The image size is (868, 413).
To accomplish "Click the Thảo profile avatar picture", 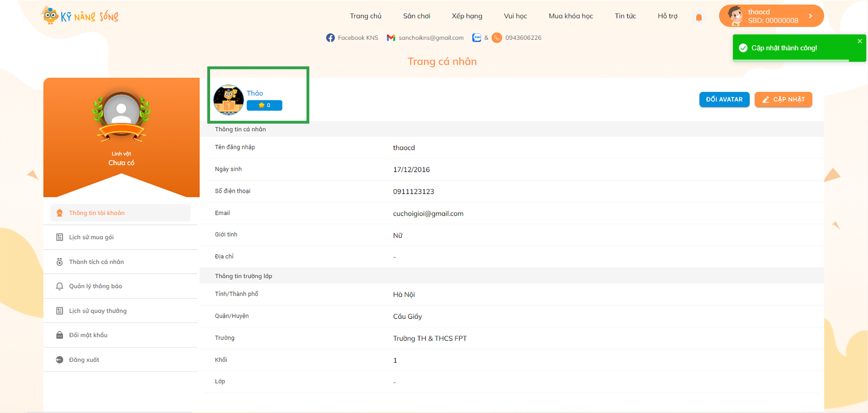I will click(x=229, y=99).
